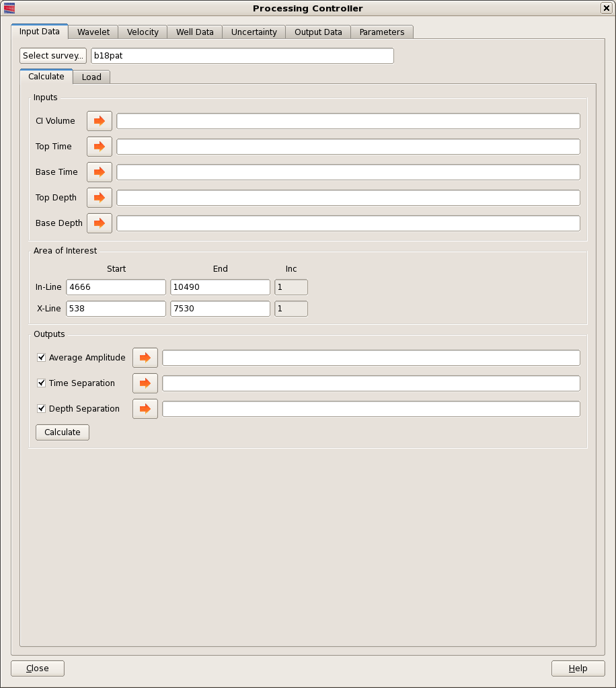616x688 pixels.
Task: Uncheck the Average Amplitude checkbox
Action: click(x=41, y=358)
